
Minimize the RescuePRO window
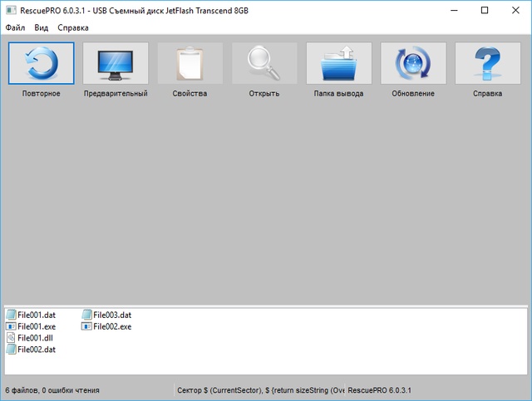pyautogui.click(x=454, y=11)
